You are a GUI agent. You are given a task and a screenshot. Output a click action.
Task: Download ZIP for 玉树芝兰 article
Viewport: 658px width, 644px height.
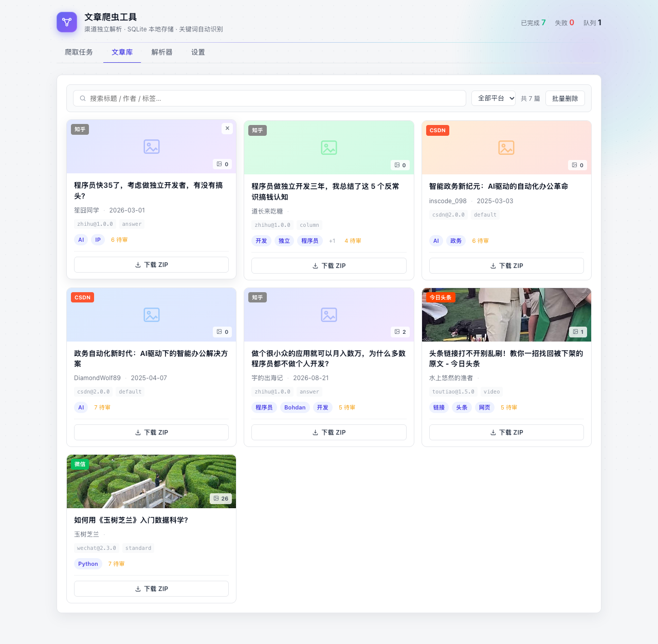[151, 589]
